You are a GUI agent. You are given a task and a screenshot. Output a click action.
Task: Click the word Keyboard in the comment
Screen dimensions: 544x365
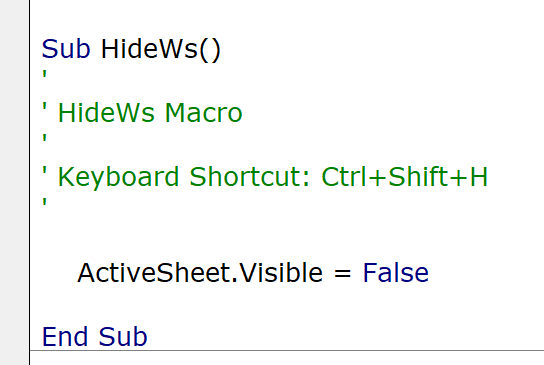pyautogui.click(x=118, y=178)
